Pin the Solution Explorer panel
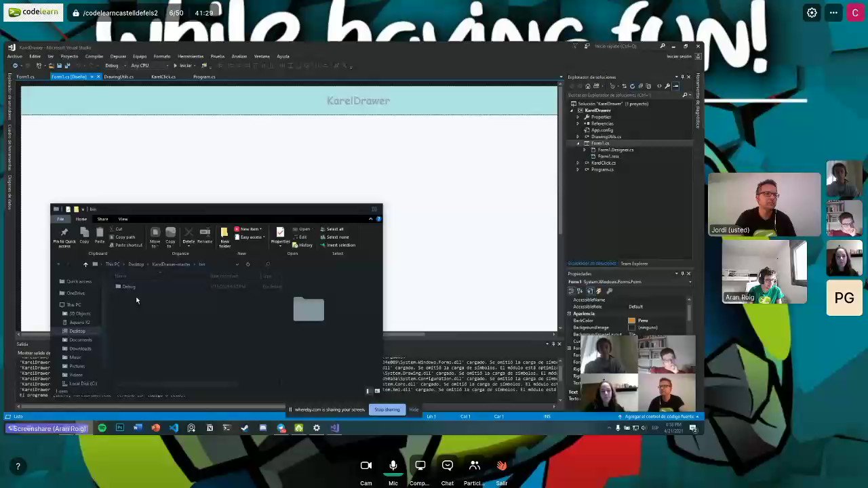The height and width of the screenshot is (488, 868). click(x=682, y=77)
